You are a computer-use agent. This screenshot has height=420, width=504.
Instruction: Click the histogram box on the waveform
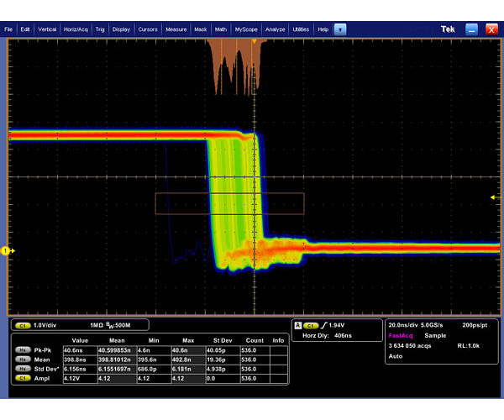coord(229,203)
